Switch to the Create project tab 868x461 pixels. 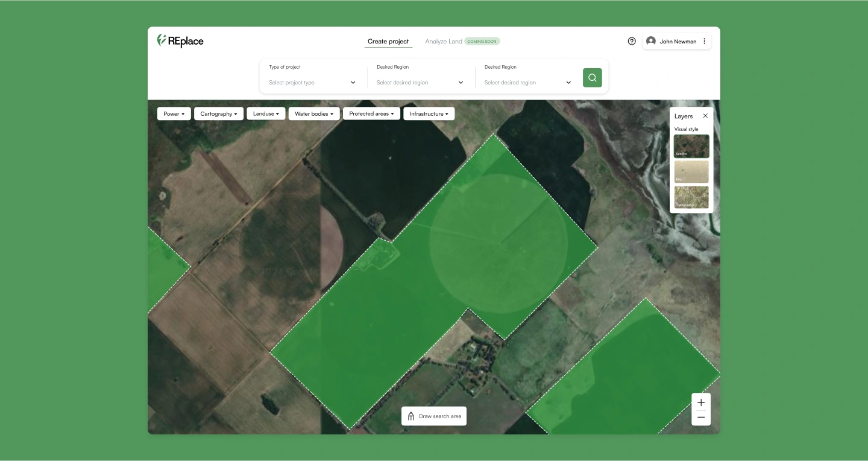(388, 42)
